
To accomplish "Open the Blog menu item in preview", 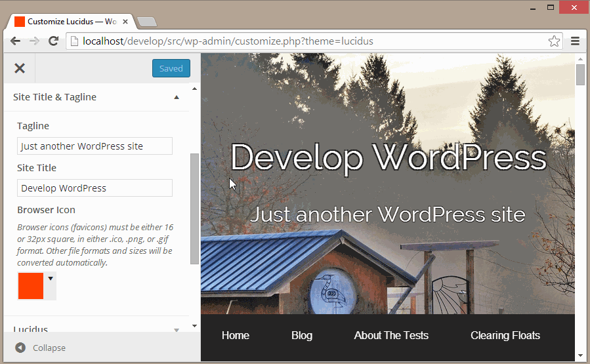I will coord(301,336).
